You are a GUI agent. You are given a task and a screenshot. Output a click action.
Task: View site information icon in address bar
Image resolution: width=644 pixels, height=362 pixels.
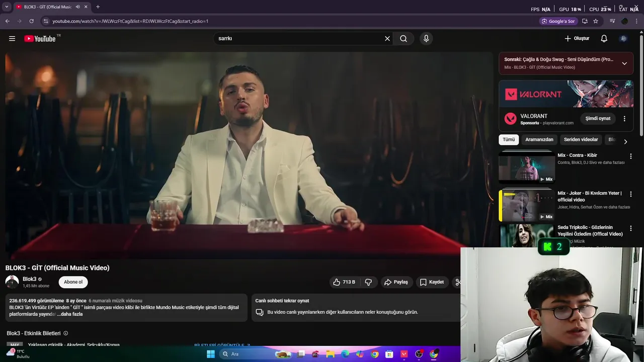pyautogui.click(x=46, y=21)
